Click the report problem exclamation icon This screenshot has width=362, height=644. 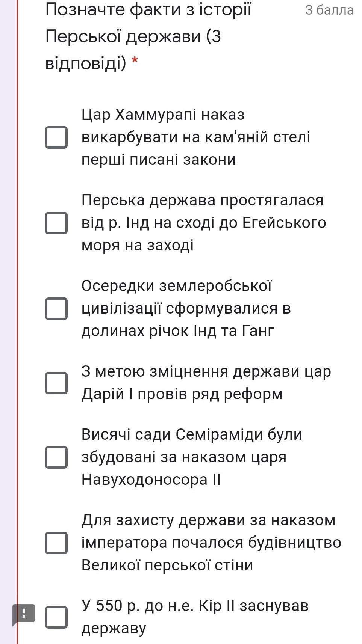tap(24, 614)
